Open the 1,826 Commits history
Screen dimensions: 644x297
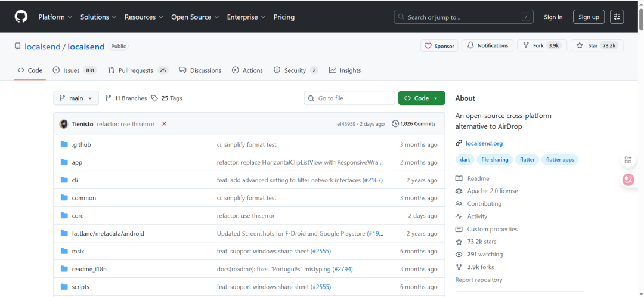pyautogui.click(x=414, y=124)
